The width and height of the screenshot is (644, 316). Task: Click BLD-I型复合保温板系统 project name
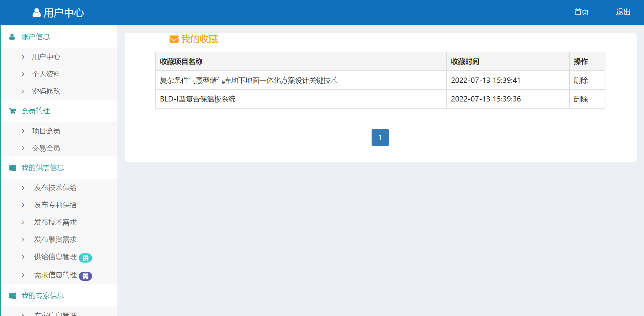198,99
